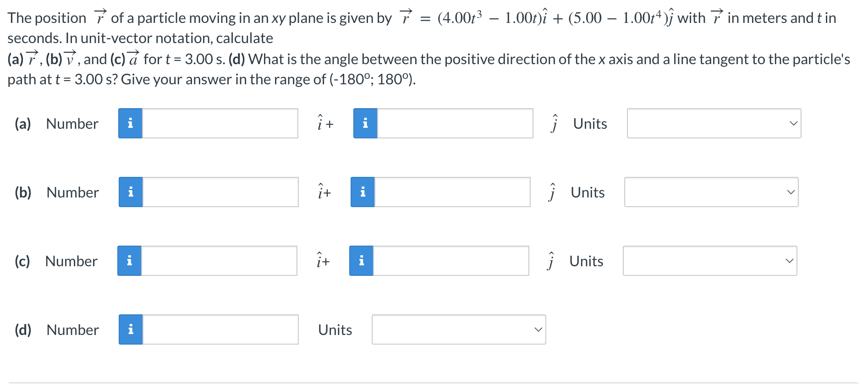This screenshot has height=384, width=868.
Task: Focus part (b) i-component number field
Action: tap(220, 192)
